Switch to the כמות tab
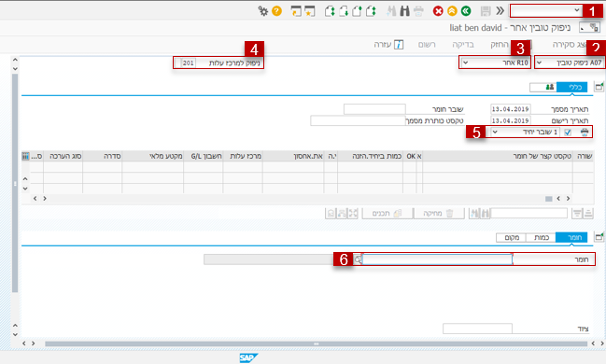The image size is (606, 364). coord(541,237)
